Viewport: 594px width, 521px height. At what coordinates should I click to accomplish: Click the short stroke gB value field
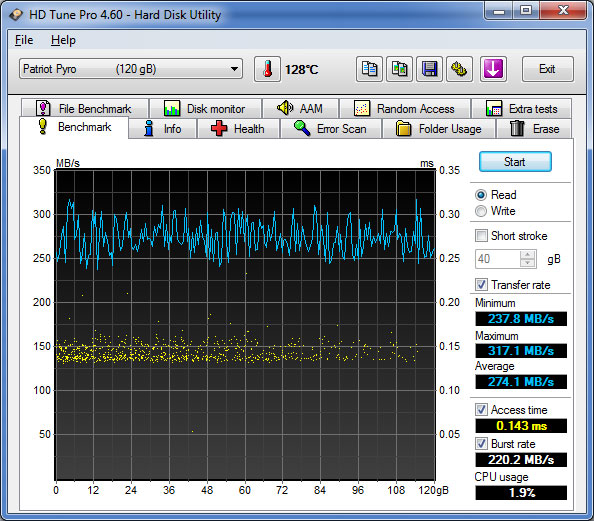point(498,259)
